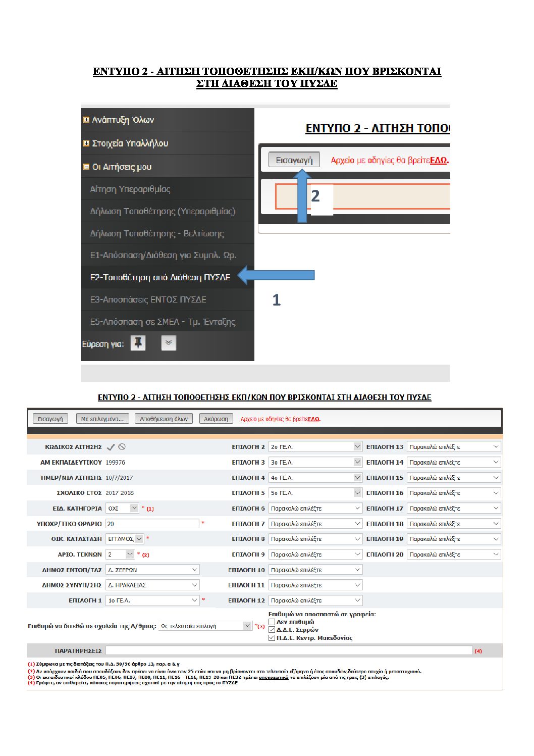Image resolution: width=534 pixels, height=756 pixels.
Task: Open the ΕΠΙΛΟΓΗ 17 dropdown
Action: tap(454, 509)
